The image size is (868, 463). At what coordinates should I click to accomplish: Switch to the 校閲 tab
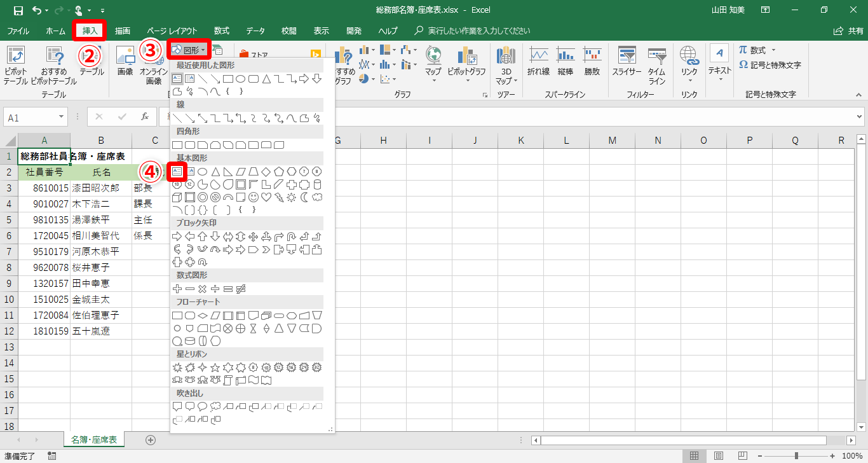coord(289,31)
